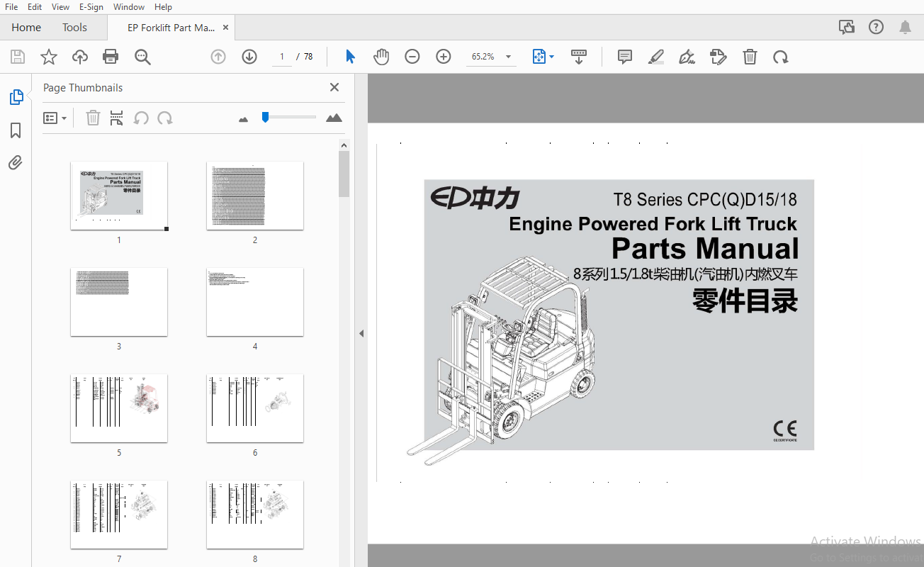Open the Find text magnifier tool
The width and height of the screenshot is (924, 567).
142,57
